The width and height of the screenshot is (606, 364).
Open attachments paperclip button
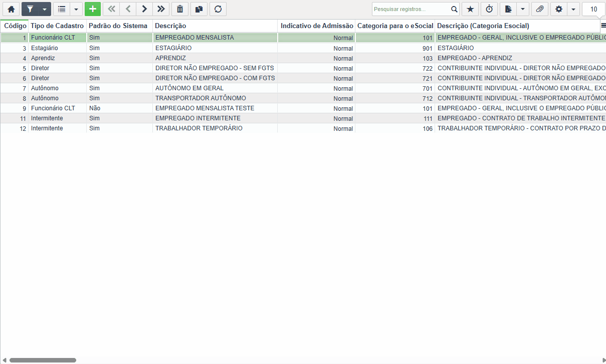(x=540, y=9)
